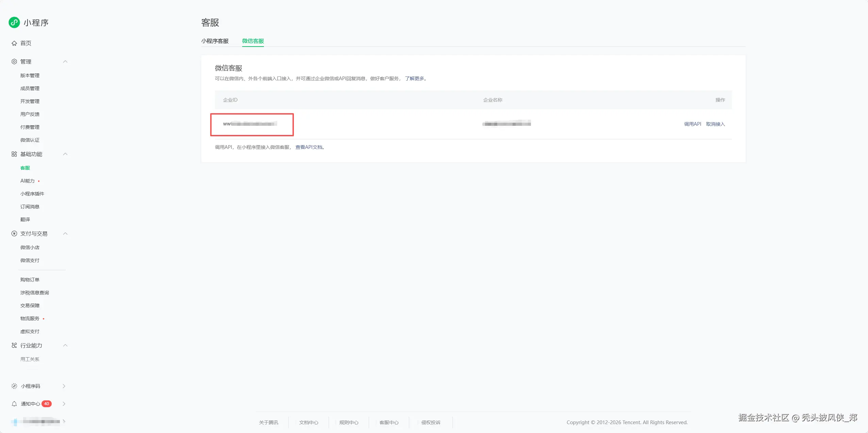Click 取消接入 to cancel access
Image resolution: width=868 pixels, height=433 pixels.
point(716,124)
